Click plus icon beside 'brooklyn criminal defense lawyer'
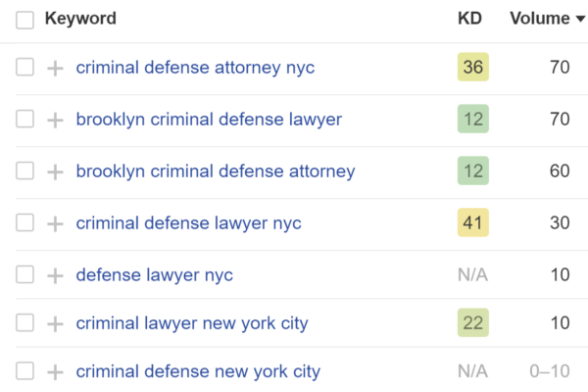This screenshot has height=392, width=588. (x=55, y=121)
